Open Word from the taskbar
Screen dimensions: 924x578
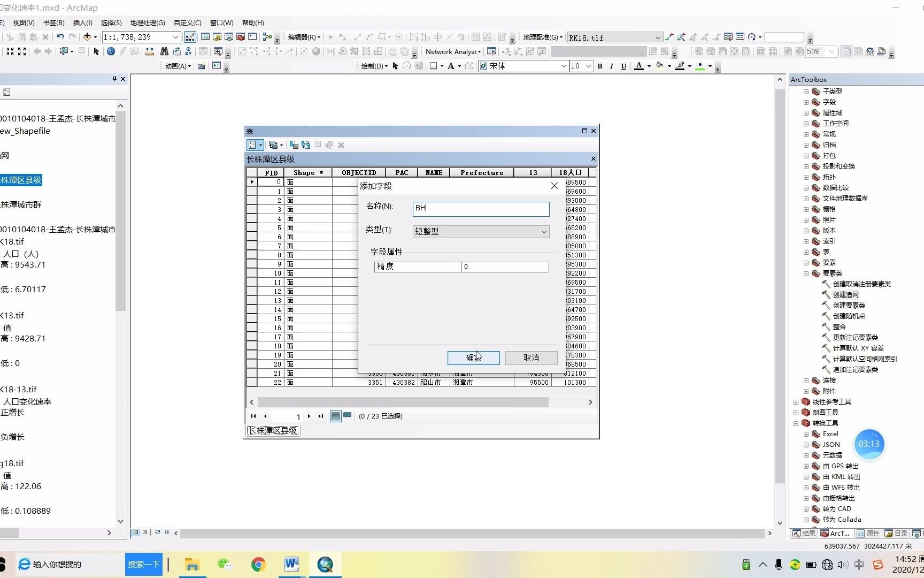[x=291, y=564]
